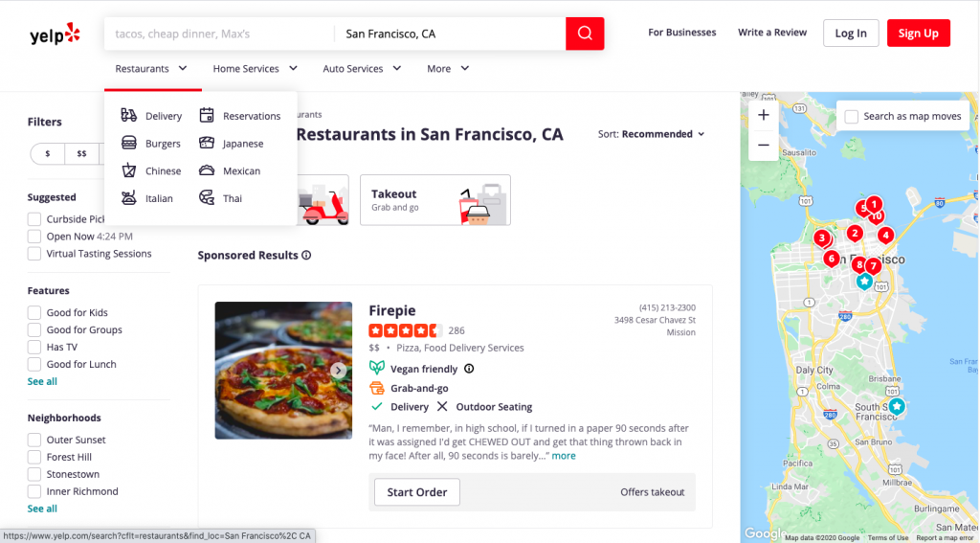
Task: Click the Sign Up button
Action: tap(918, 34)
